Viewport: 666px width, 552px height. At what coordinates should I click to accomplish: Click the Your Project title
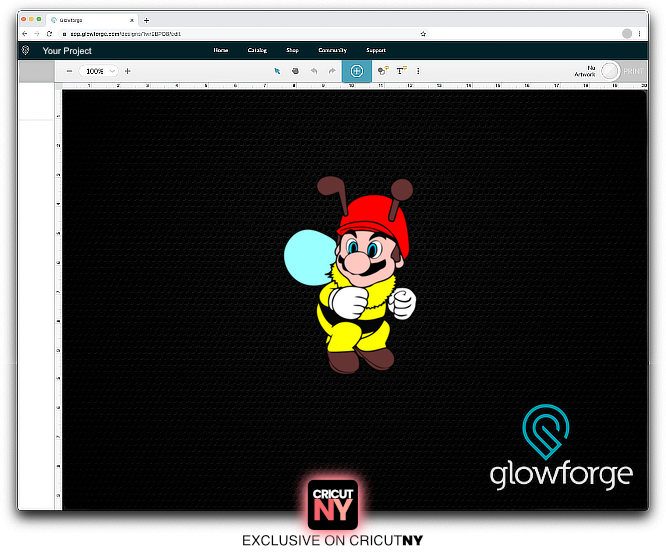(x=67, y=51)
